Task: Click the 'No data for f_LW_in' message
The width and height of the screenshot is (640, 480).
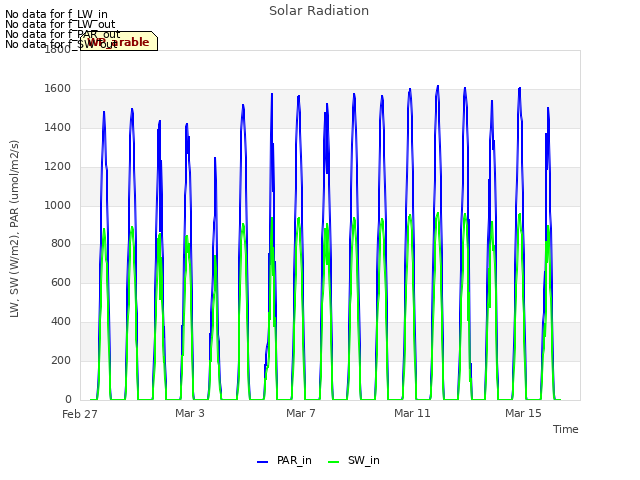Action: 56,14
